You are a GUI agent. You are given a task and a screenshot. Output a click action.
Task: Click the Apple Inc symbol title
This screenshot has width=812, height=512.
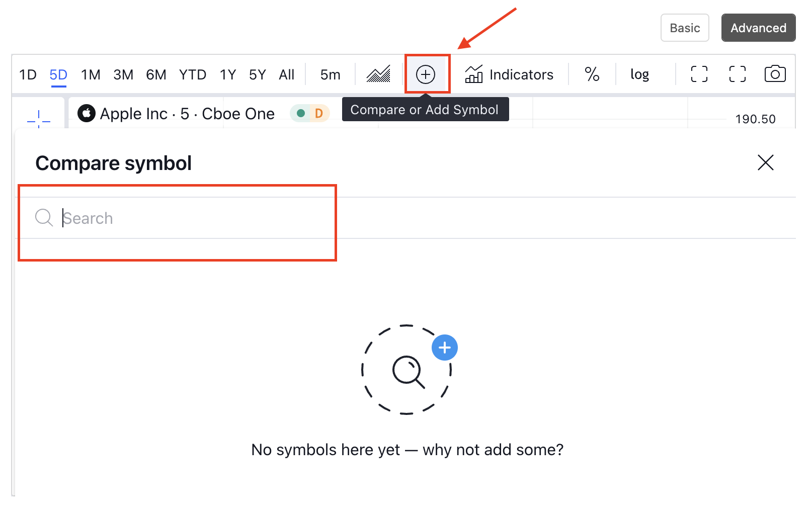coord(187,114)
